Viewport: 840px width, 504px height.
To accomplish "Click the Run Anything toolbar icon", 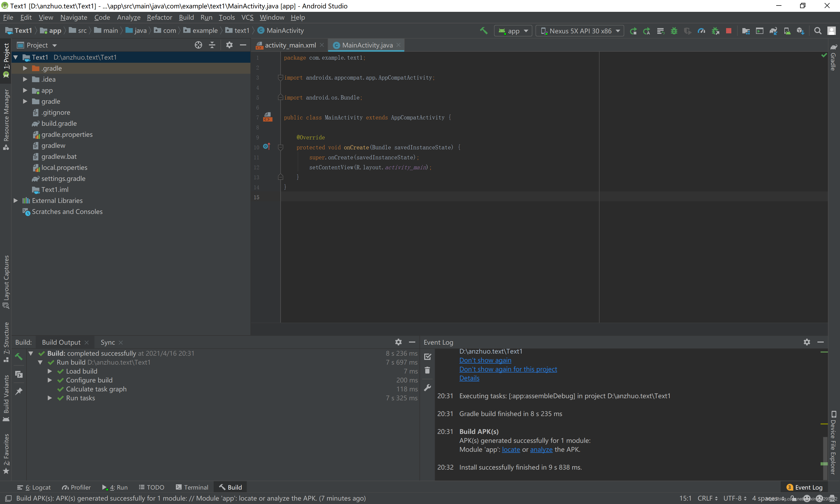I will click(759, 31).
